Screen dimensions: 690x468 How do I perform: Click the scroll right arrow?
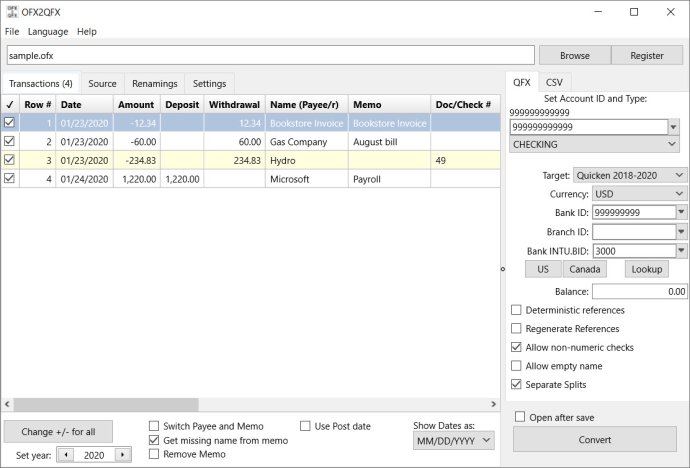click(x=493, y=404)
